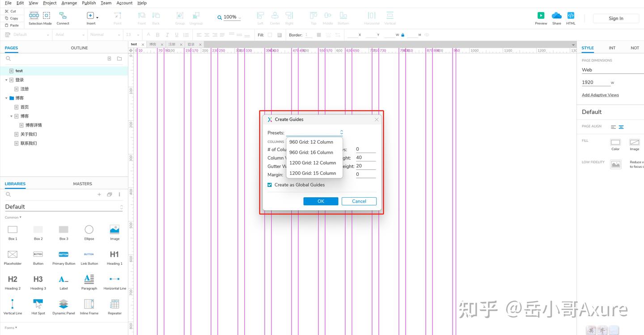Click the Add Adaptive Views link
644x335 pixels.
coord(600,95)
